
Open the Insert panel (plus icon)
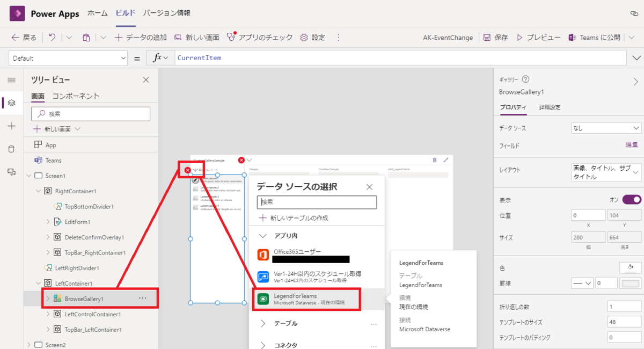12,126
